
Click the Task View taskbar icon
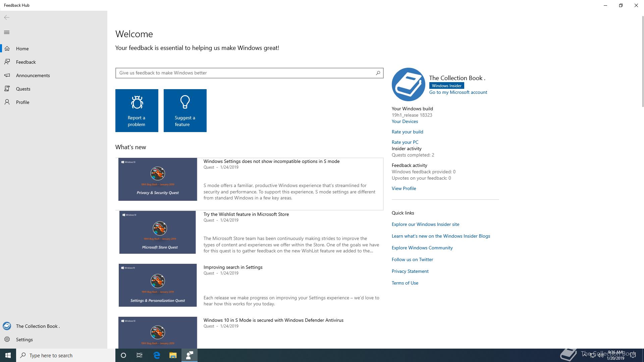click(140, 355)
